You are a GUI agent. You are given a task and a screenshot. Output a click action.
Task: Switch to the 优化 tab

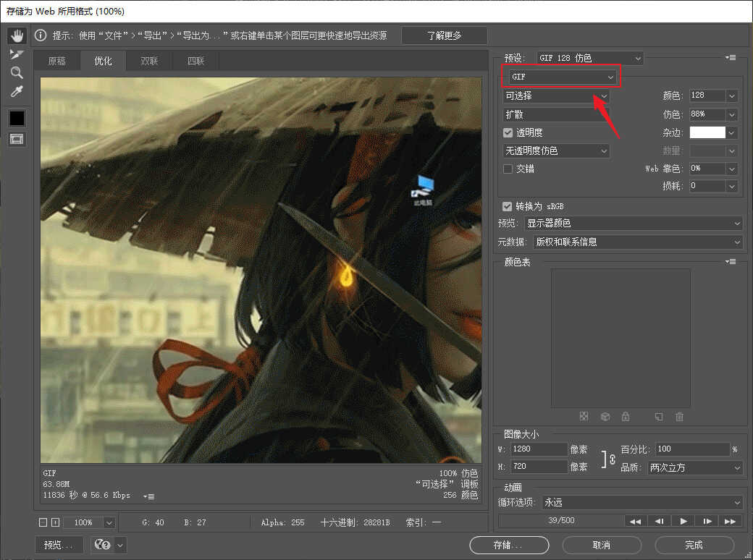pyautogui.click(x=103, y=61)
